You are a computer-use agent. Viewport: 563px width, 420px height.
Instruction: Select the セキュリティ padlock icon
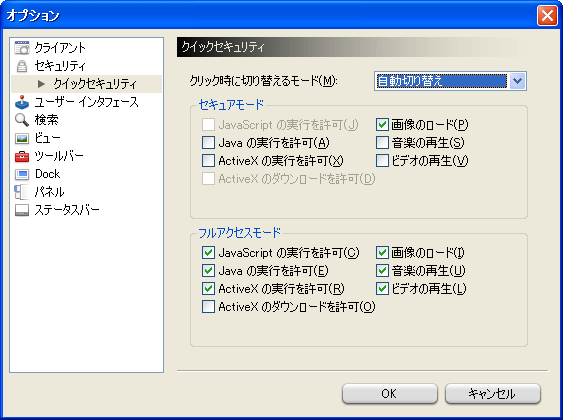pos(22,66)
